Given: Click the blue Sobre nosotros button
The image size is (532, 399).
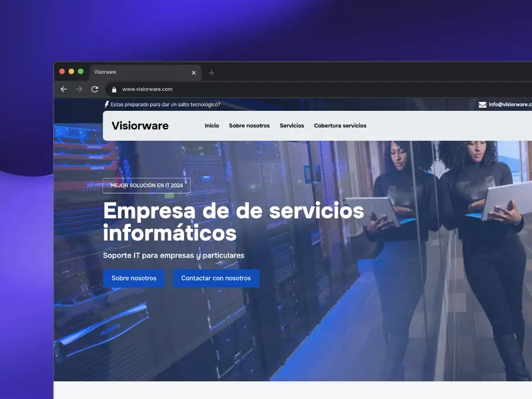Looking at the screenshot, I should 134,278.
